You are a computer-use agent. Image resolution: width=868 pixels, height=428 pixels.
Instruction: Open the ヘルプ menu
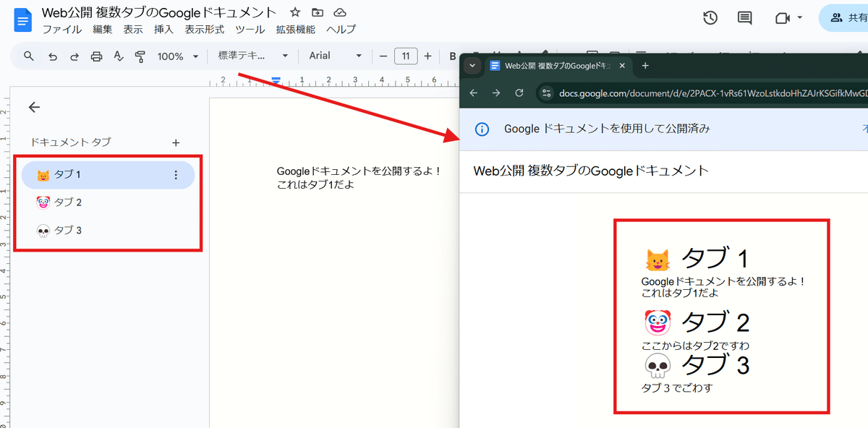(x=341, y=30)
